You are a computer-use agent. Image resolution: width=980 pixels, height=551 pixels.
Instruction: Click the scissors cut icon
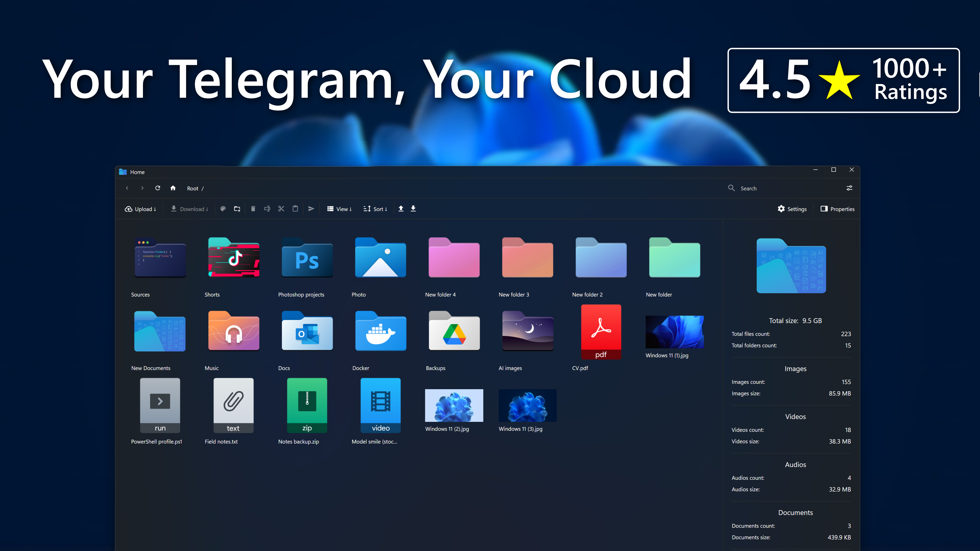point(281,209)
